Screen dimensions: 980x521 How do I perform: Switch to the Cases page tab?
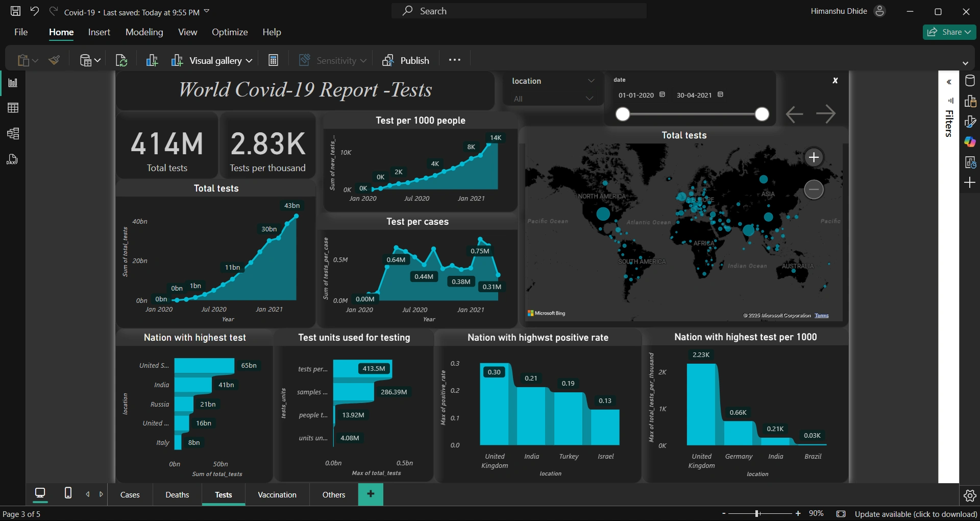point(130,494)
